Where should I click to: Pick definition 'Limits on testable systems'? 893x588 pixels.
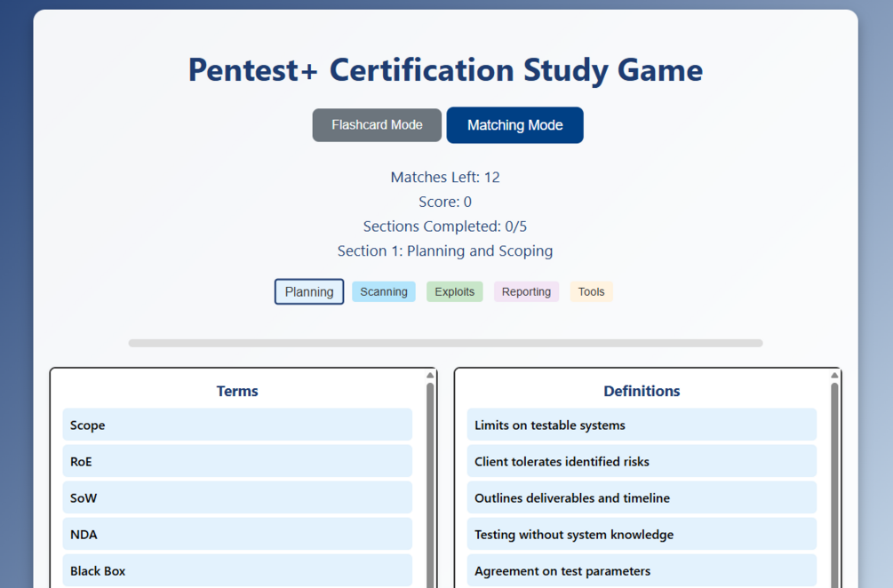point(642,425)
